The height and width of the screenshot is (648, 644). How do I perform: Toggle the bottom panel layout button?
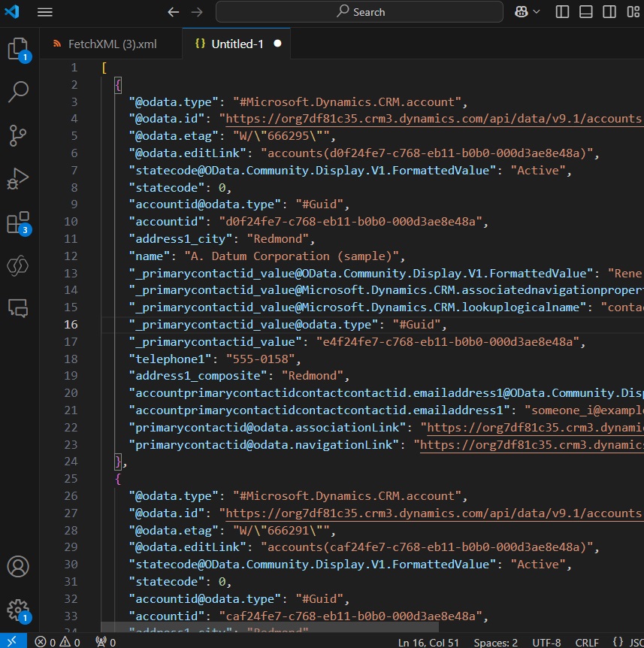[x=585, y=12]
